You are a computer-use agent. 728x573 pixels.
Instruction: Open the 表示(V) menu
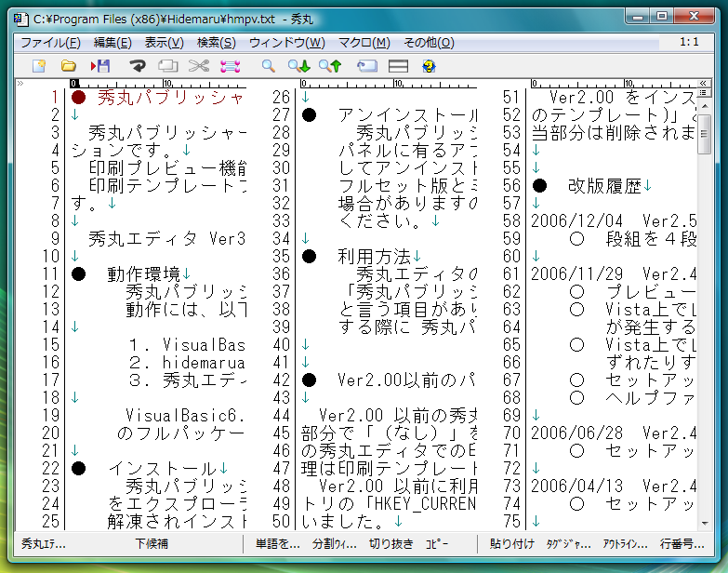tap(164, 43)
